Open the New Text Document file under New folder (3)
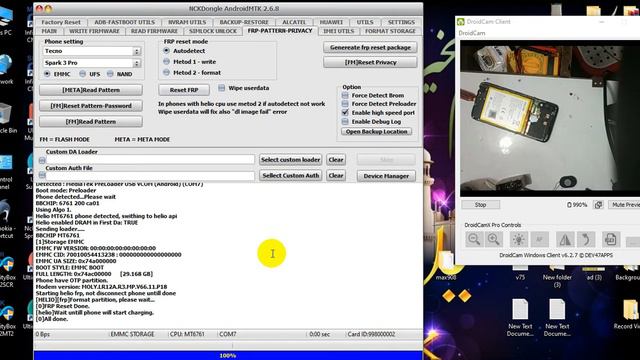 [x=557, y=318]
